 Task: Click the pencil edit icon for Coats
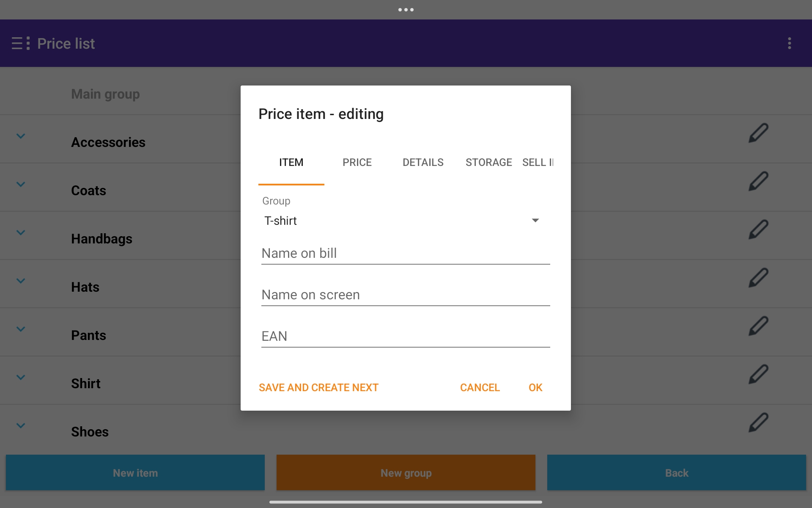(758, 182)
